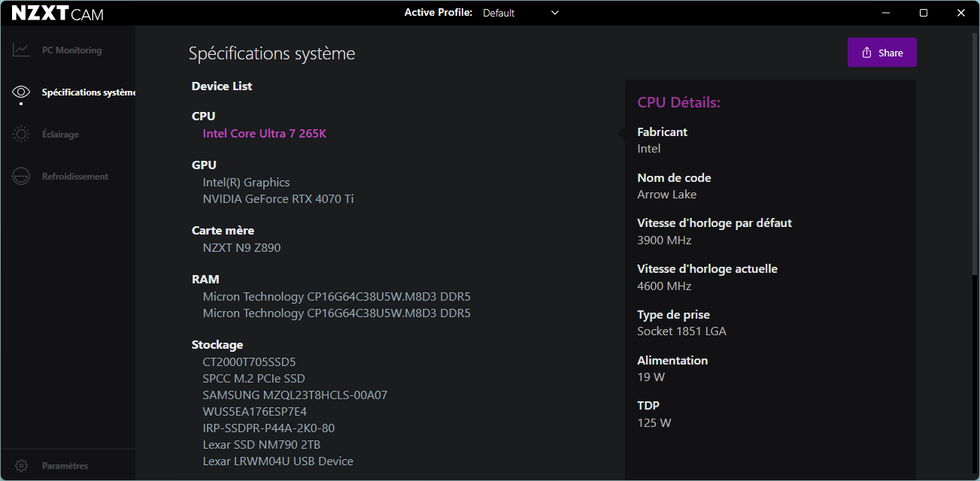980x481 pixels.
Task: Click the NZXT CAM logo
Action: (58, 14)
